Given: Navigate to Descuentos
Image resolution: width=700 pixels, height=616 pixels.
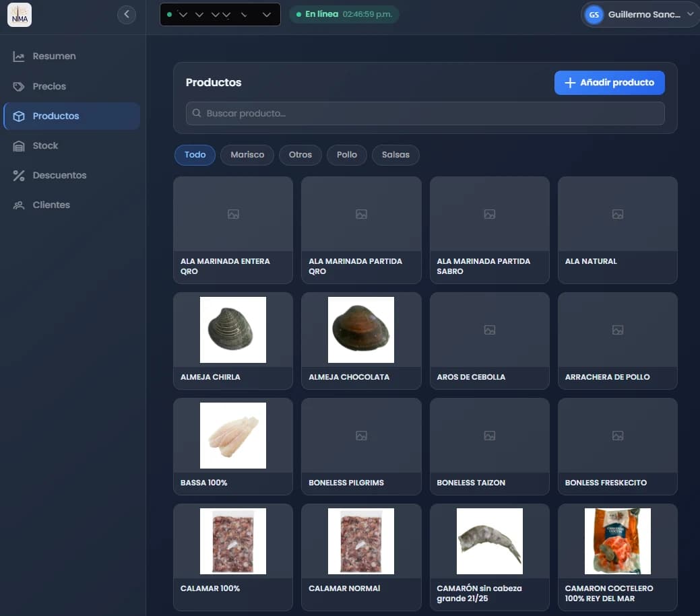Looking at the screenshot, I should tap(72, 175).
